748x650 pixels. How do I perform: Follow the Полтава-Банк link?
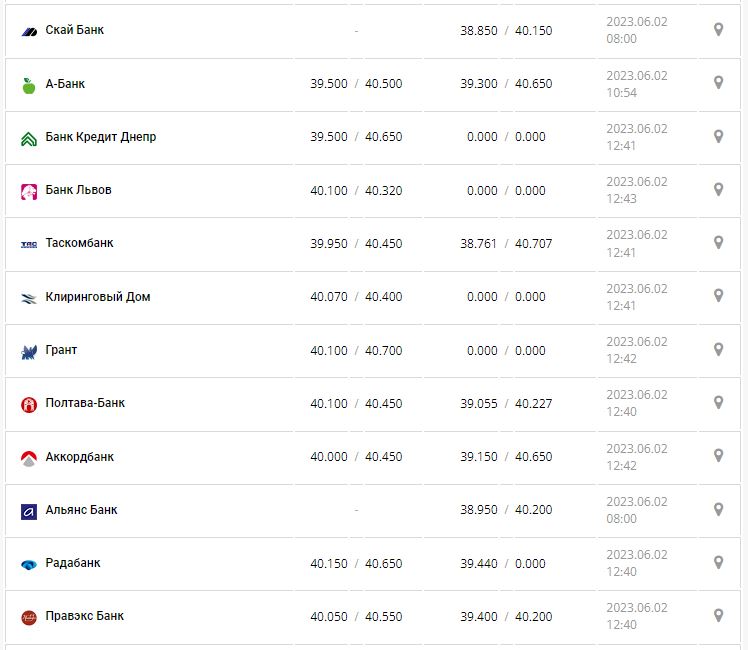pos(85,403)
